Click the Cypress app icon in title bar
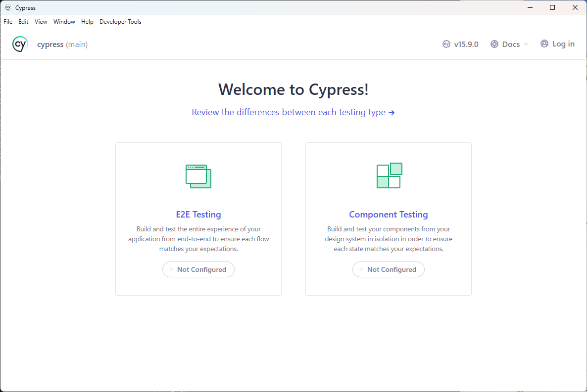 pos(8,7)
